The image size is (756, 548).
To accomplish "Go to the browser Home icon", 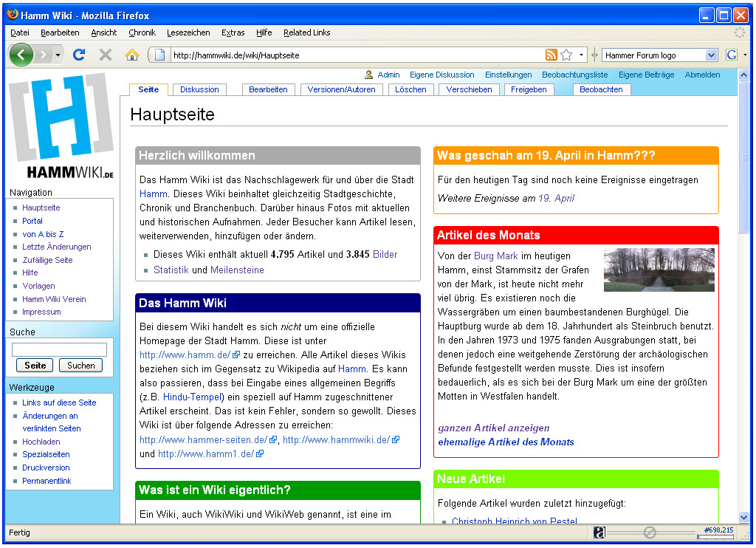I will pos(132,55).
